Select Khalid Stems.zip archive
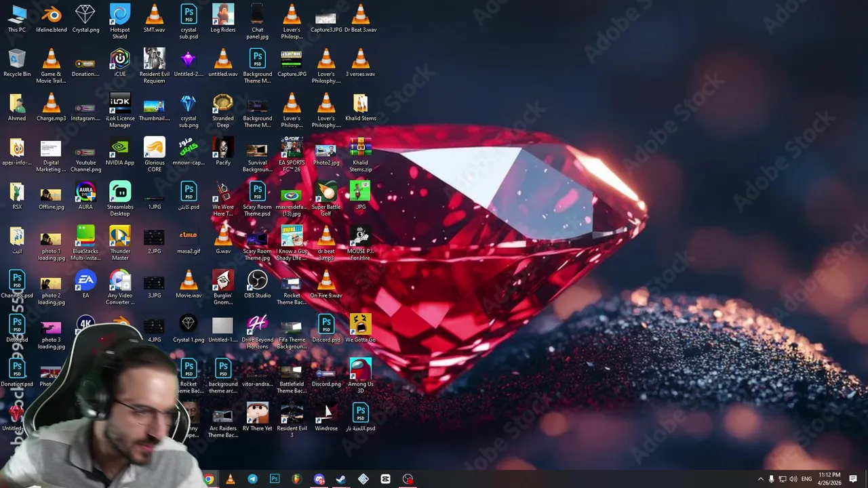Viewport: 868px width, 488px height. (x=361, y=155)
